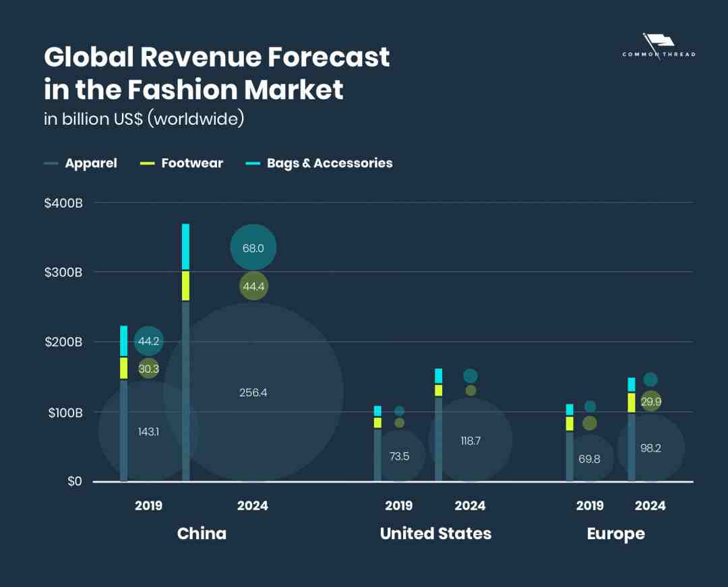Screen dimensions: 728x587
Task: Click the yellow segment of China's 2019 bar
Action: pos(123,368)
